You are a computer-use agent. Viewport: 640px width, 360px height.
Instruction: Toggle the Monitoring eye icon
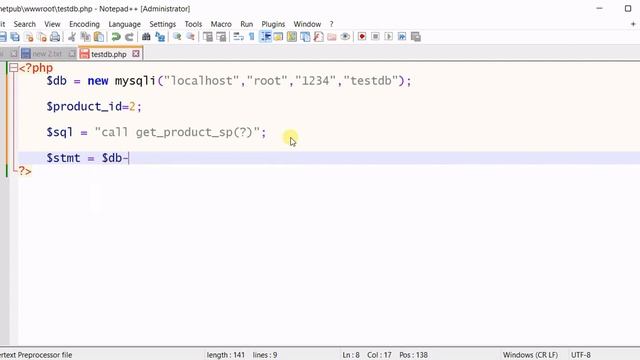point(345,37)
